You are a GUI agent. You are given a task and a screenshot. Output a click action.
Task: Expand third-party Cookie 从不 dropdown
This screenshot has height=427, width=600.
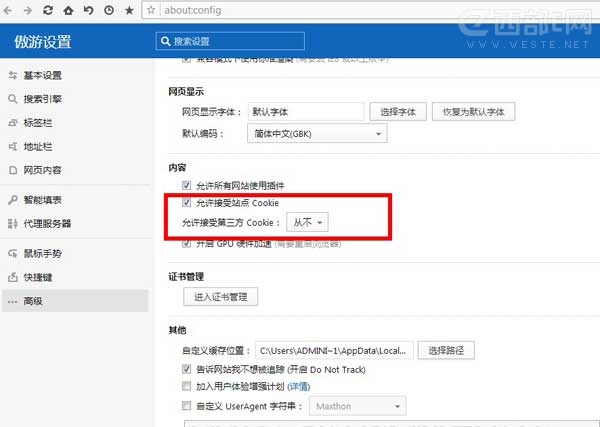pyautogui.click(x=307, y=222)
